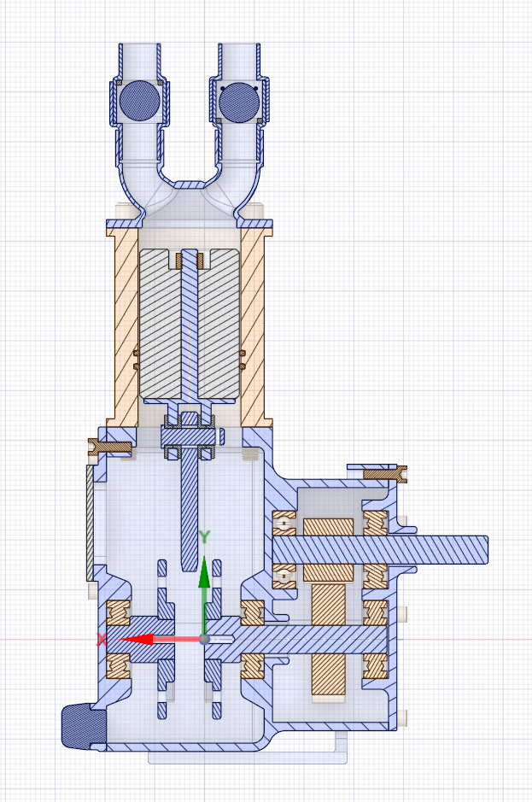This screenshot has width=532, height=802.
Task: Select the gray origin point sphere
Action: [204, 640]
